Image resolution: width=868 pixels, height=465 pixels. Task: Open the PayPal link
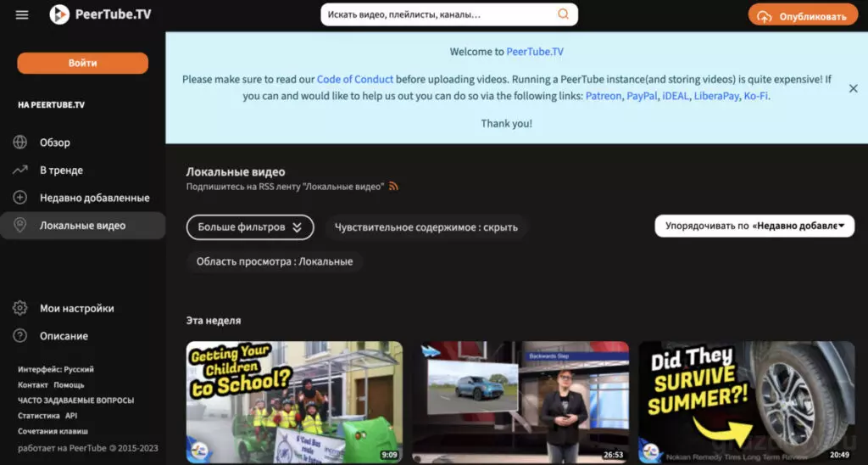pos(642,96)
